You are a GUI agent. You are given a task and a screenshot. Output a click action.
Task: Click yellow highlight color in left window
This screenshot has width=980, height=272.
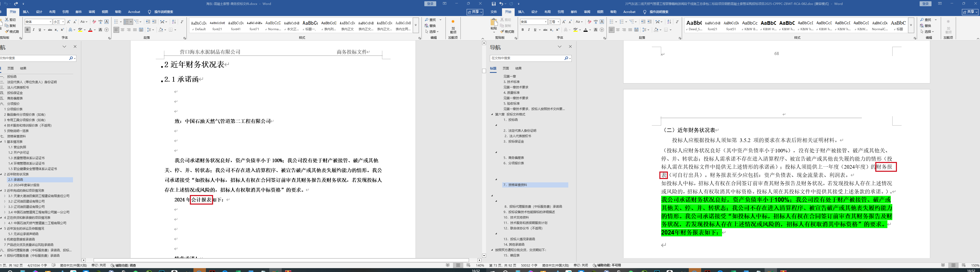[x=80, y=30]
